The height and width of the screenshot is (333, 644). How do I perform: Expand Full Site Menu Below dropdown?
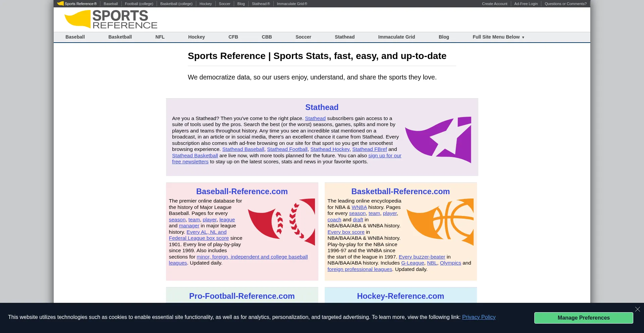(x=498, y=37)
